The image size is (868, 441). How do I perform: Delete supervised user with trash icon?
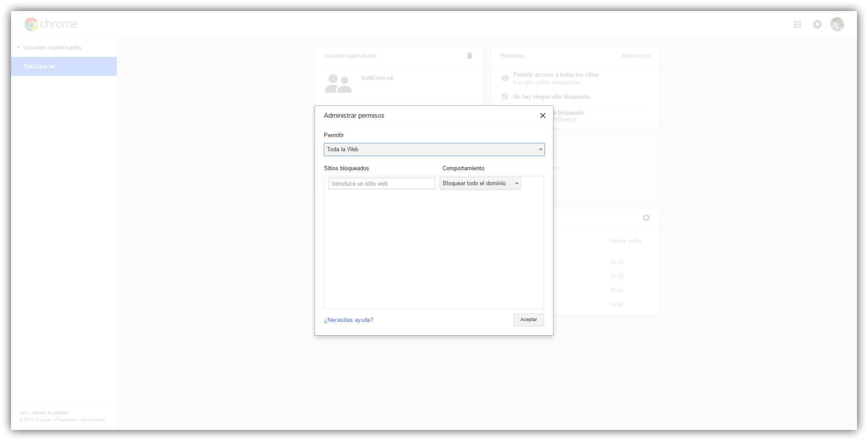point(470,56)
